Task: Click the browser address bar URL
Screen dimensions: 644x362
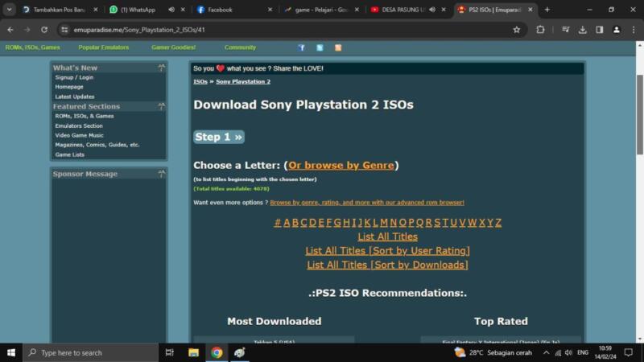Action: [x=139, y=30]
